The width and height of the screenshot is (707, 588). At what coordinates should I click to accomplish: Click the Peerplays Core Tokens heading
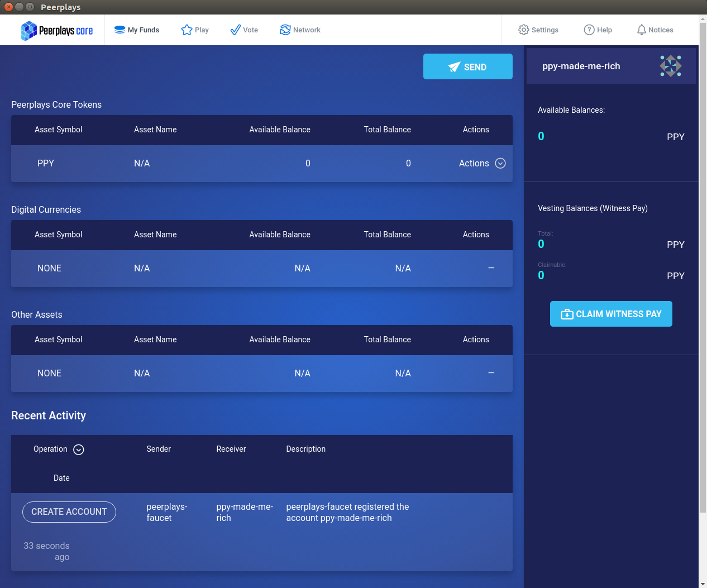pos(56,104)
